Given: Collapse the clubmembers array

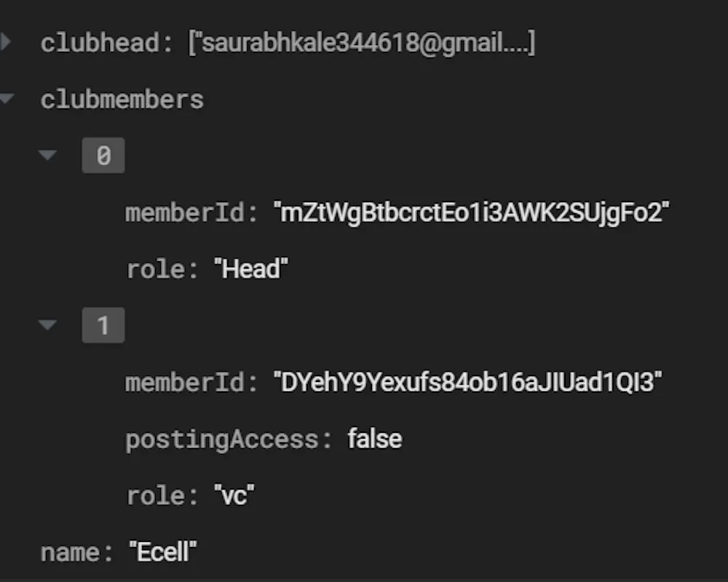Looking at the screenshot, I should (6, 97).
